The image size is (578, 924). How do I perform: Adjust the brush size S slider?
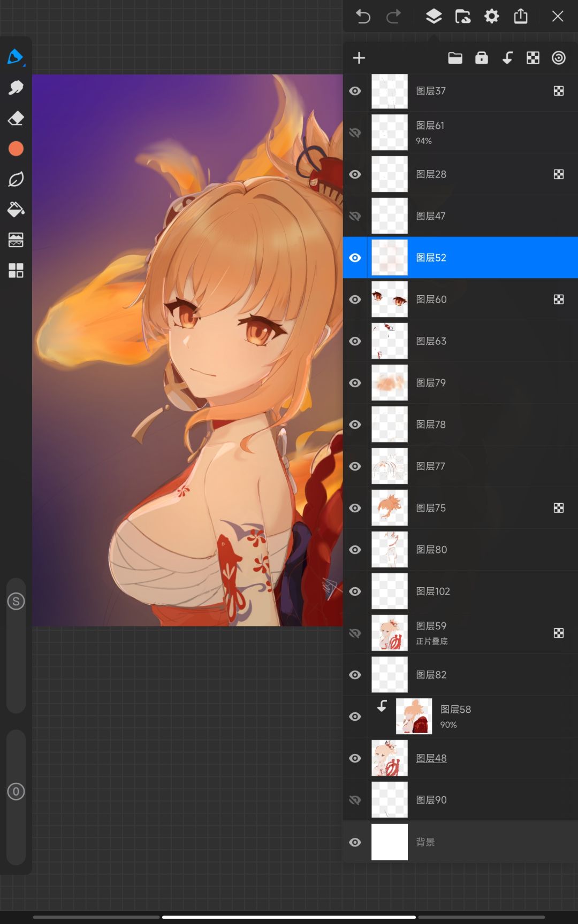point(16,645)
